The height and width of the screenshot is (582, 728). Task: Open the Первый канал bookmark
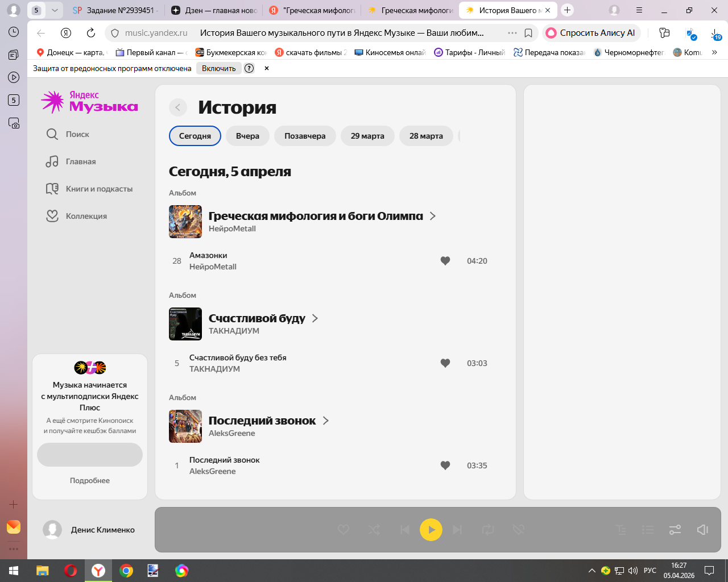coord(151,52)
